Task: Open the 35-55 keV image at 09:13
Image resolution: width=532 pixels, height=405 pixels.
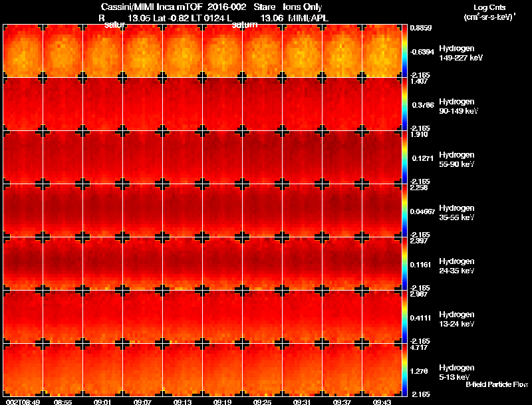Action: 182,211
